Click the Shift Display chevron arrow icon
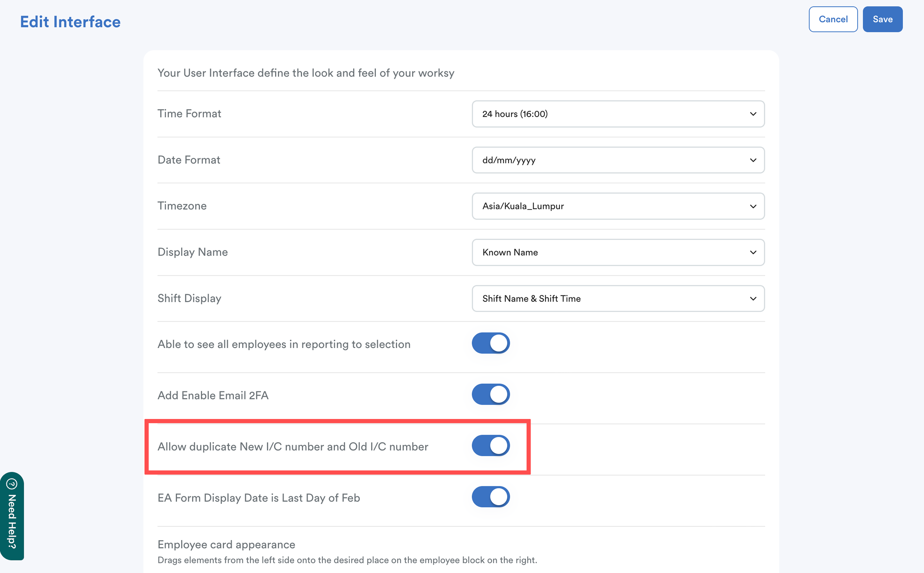This screenshot has width=924, height=573. pos(753,299)
